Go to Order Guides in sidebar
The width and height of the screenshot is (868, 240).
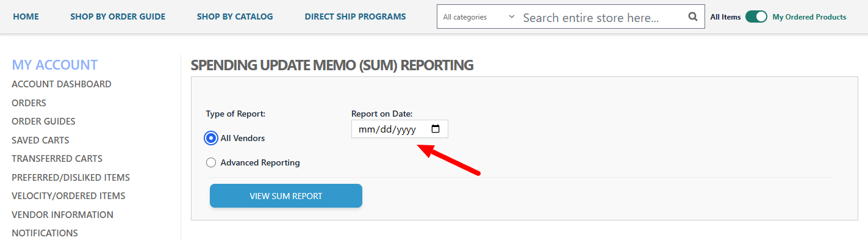coord(44,122)
